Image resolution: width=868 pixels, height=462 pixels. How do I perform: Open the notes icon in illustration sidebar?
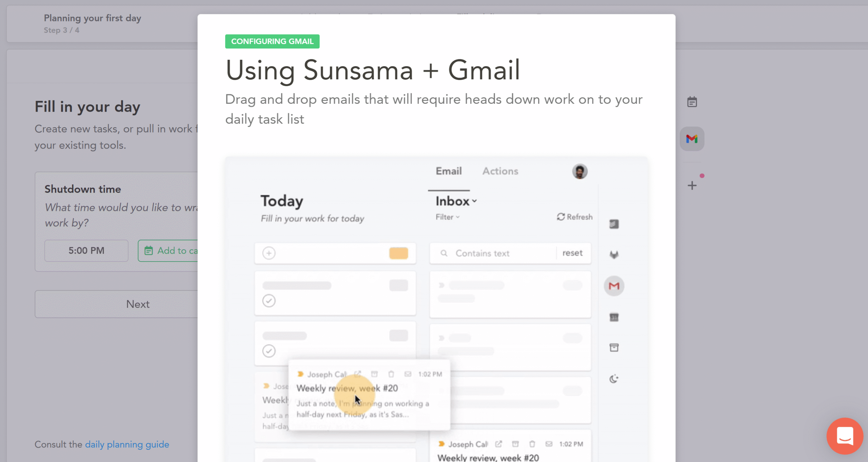coord(614,224)
